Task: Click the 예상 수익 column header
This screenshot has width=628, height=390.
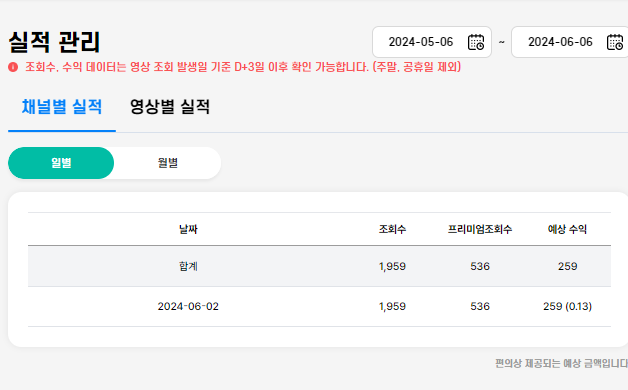Action: click(568, 229)
